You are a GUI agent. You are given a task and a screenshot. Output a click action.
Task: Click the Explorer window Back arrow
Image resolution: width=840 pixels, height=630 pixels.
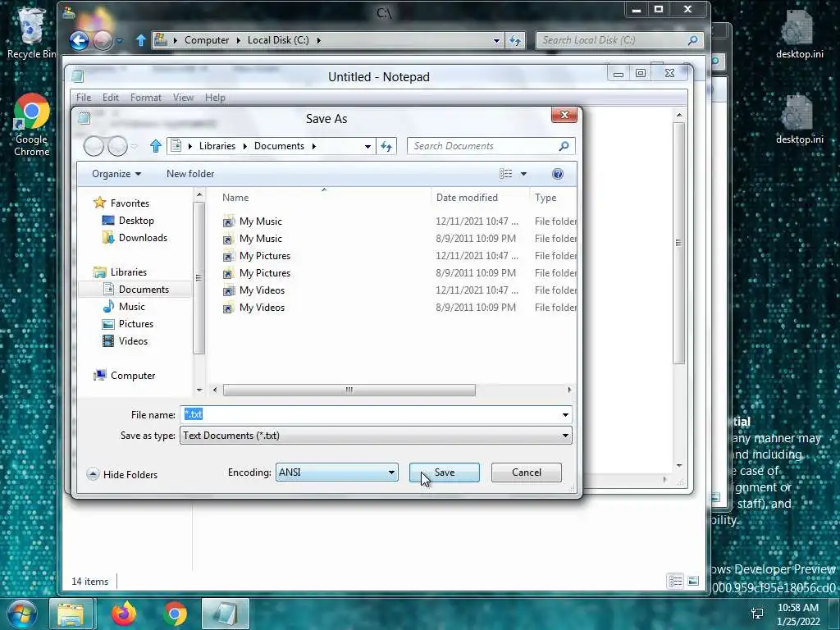79,40
